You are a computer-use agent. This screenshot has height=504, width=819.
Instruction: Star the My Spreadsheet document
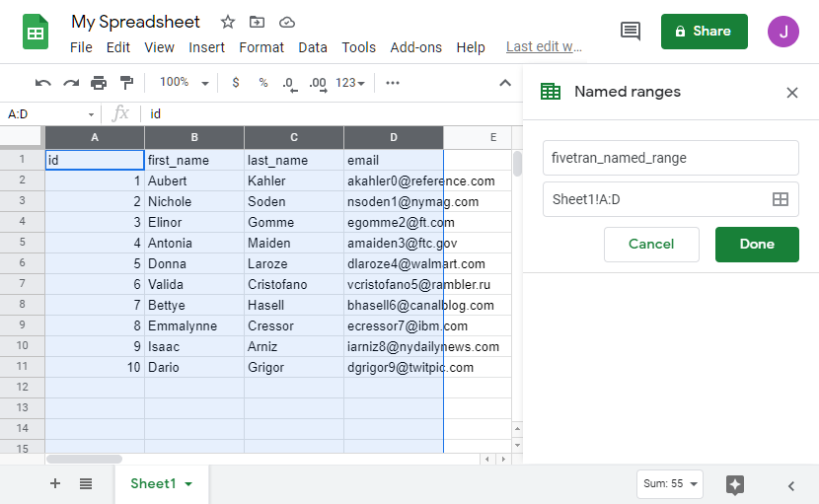[x=228, y=22]
